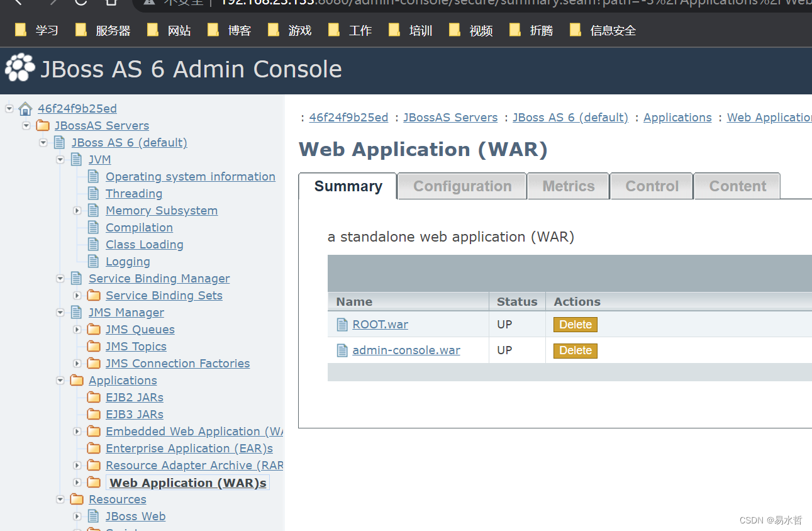Click folder icon beside JBossAS Servers
The height and width of the screenshot is (531, 812).
coord(43,126)
